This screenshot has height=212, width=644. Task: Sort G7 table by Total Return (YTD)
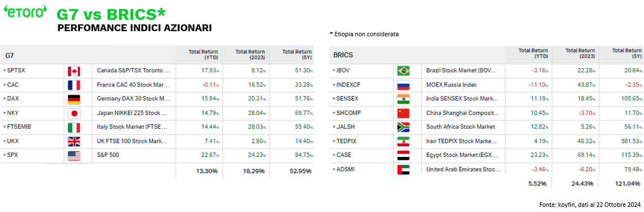click(201, 54)
